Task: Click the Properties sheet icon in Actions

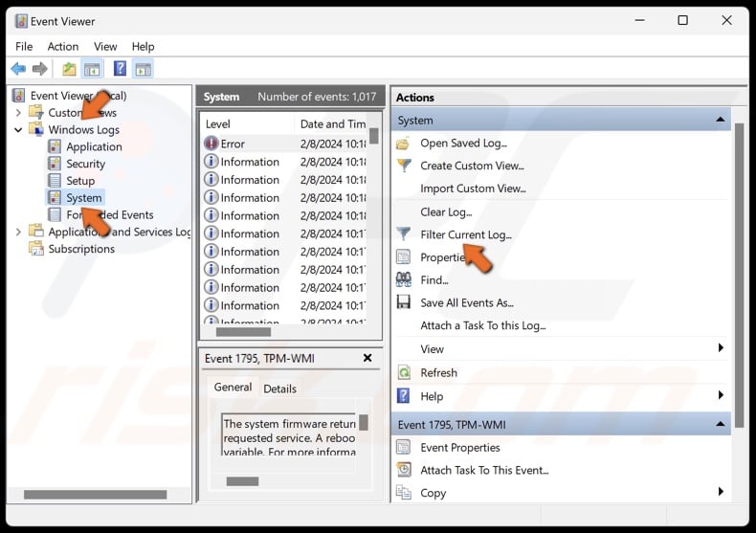Action: pos(403,256)
